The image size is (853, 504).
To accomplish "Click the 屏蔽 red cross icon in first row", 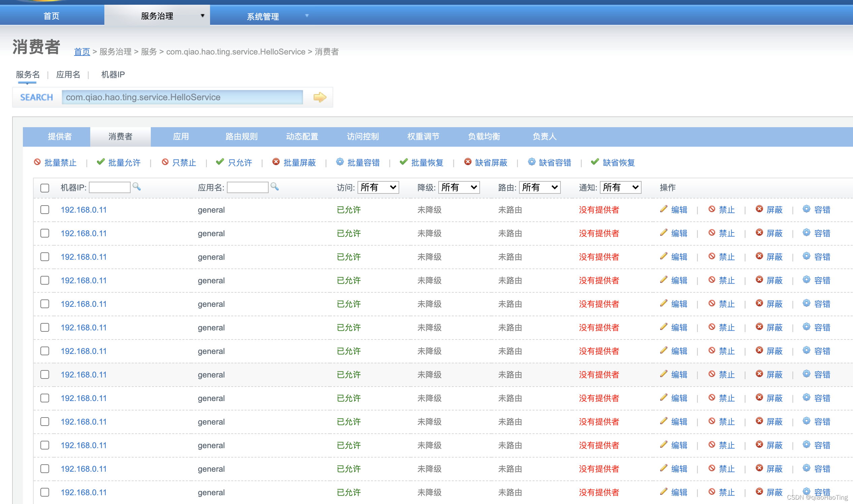I will click(759, 209).
